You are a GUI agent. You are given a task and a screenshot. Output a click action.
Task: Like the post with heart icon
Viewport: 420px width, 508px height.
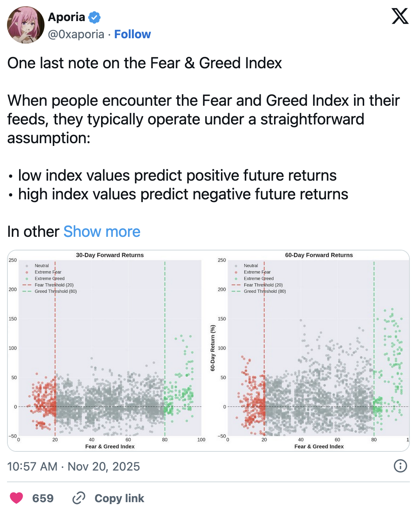point(16,498)
